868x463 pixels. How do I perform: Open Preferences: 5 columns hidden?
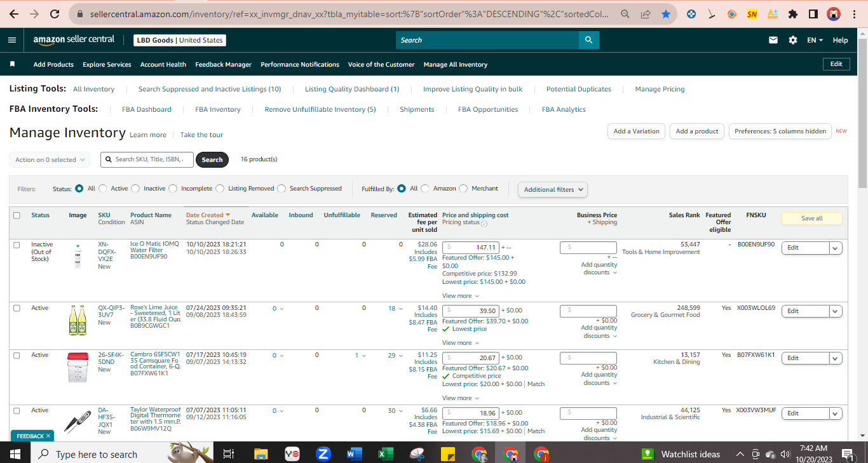(x=780, y=131)
